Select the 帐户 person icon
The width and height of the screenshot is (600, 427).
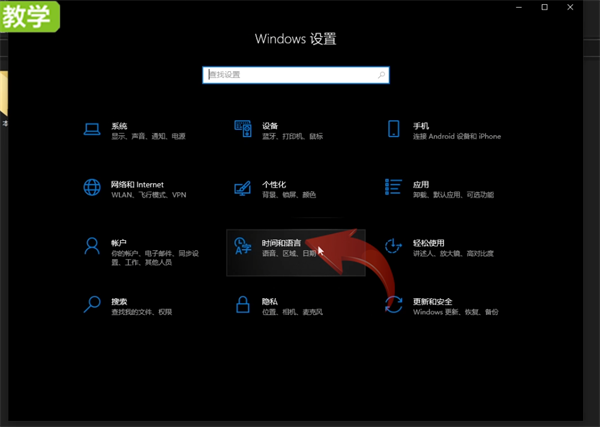[x=92, y=246]
